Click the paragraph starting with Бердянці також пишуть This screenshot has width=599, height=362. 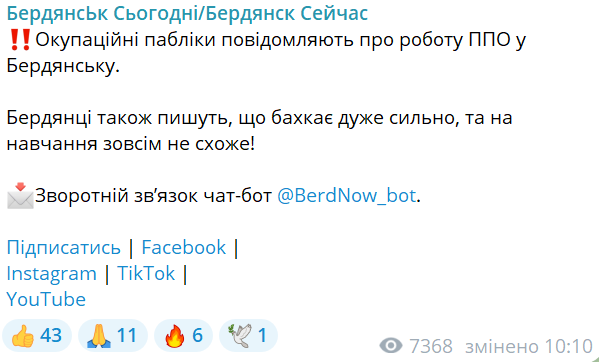pyautogui.click(x=259, y=131)
